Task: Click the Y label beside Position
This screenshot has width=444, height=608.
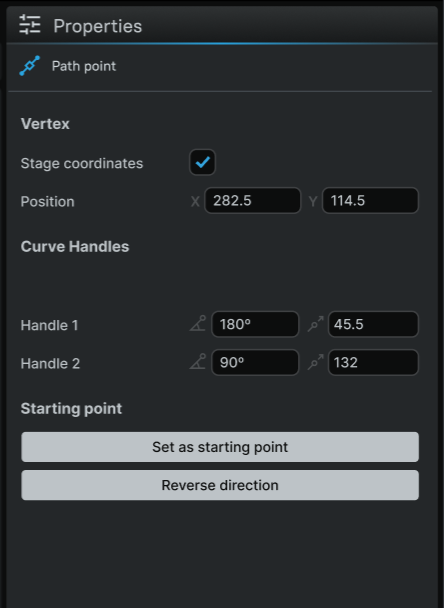Action: point(313,201)
